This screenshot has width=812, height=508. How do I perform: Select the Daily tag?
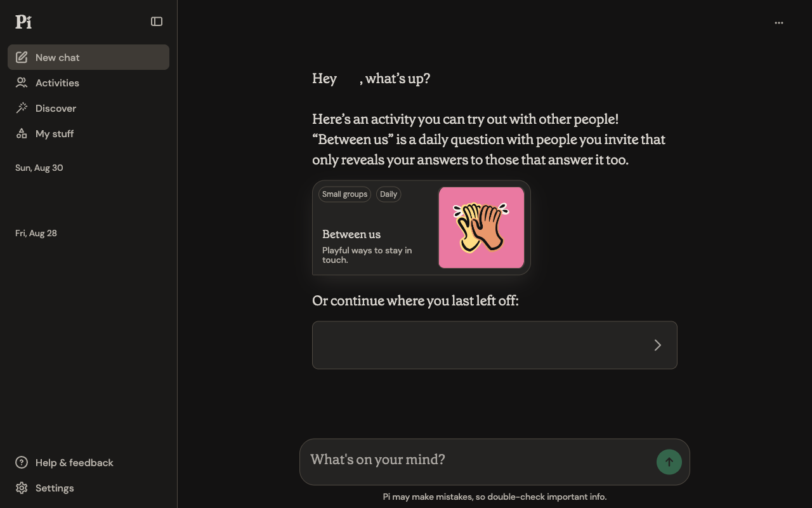(388, 194)
